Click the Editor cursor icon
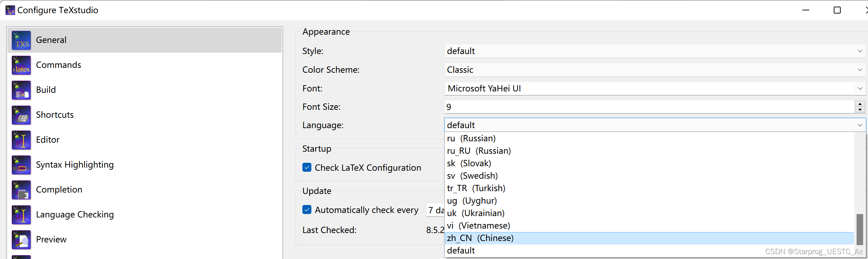The width and height of the screenshot is (868, 259). point(21,140)
